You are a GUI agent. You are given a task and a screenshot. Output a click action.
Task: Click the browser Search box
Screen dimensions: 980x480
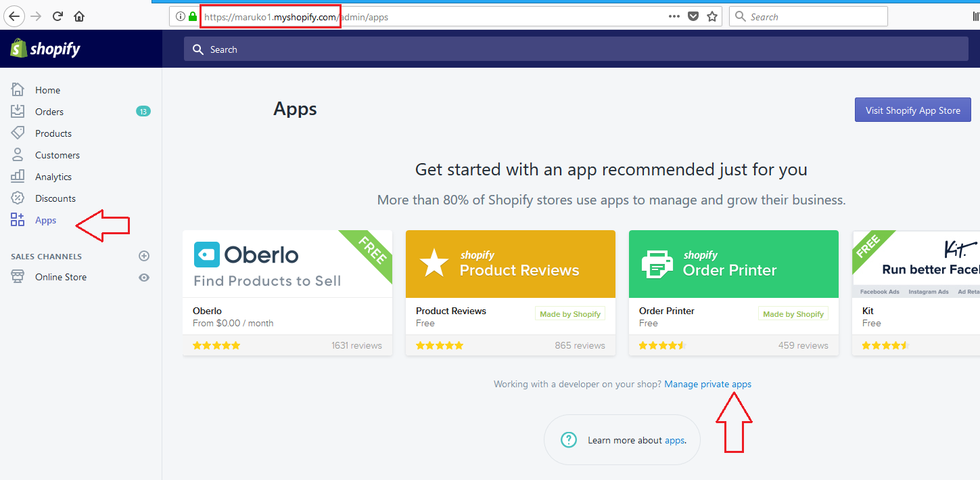tap(808, 16)
